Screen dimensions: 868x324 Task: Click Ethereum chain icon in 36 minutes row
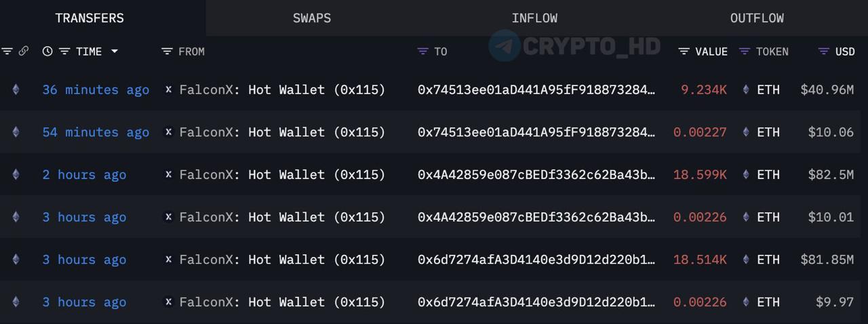point(16,89)
